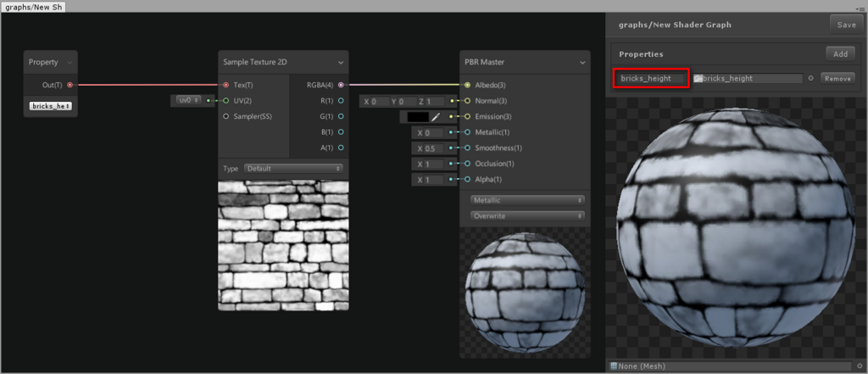The width and height of the screenshot is (868, 374).
Task: Click the Normal(3) input port
Action: 467,101
